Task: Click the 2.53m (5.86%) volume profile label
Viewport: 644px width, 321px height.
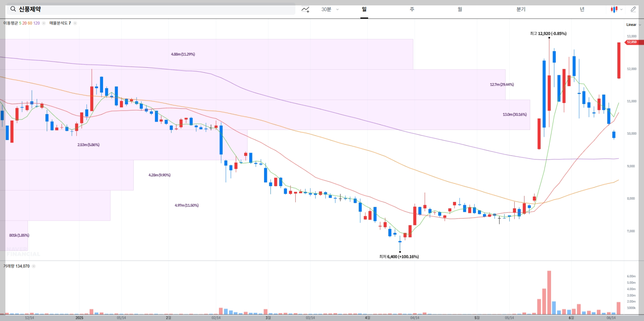Action: click(x=88, y=145)
